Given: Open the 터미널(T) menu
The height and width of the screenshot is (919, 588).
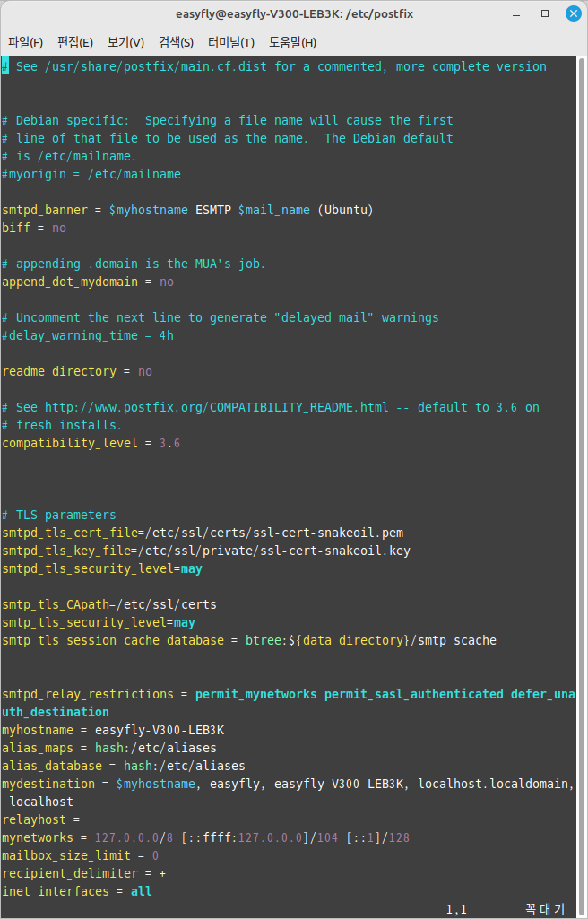Looking at the screenshot, I should pyautogui.click(x=230, y=42).
